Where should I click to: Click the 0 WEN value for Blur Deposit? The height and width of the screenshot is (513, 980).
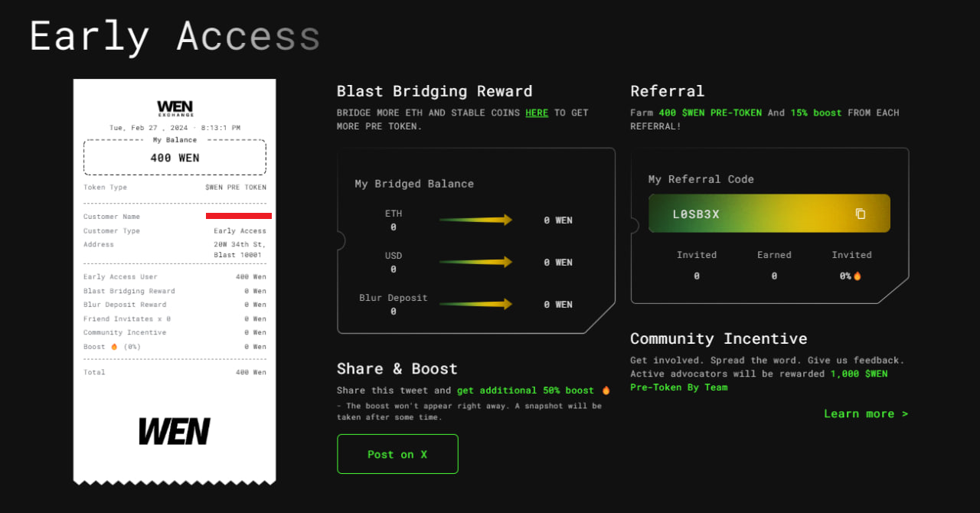558,304
